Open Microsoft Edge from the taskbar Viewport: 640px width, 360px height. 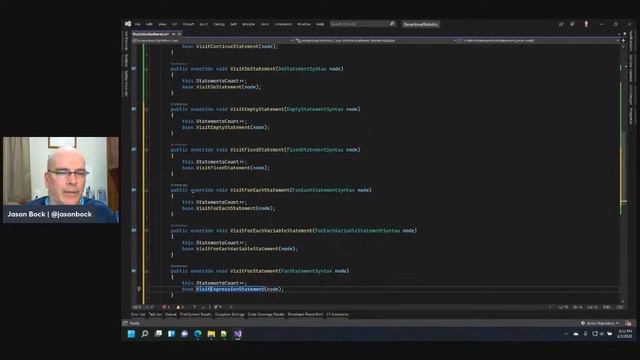(198, 334)
